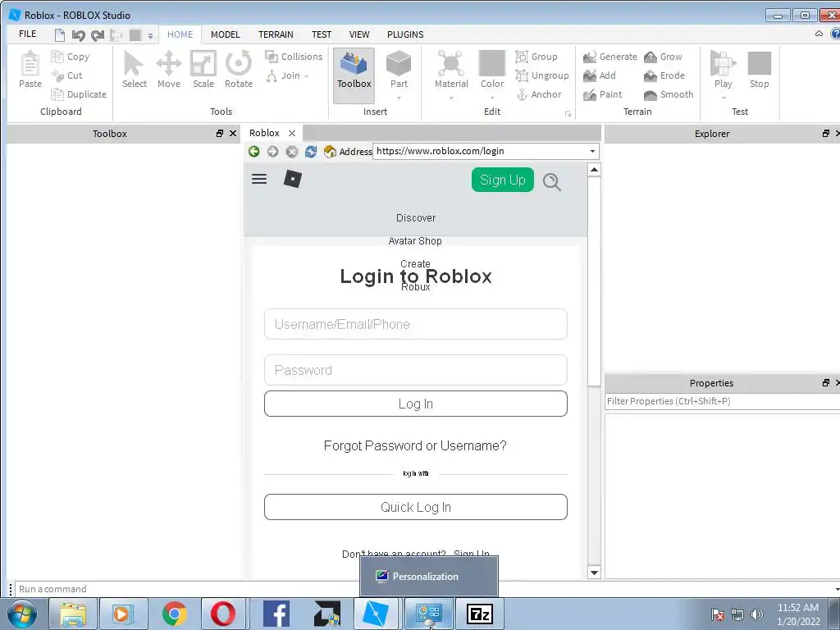Click the Smooth terrain icon
Viewport: 840px width, 630px height.
[x=651, y=95]
